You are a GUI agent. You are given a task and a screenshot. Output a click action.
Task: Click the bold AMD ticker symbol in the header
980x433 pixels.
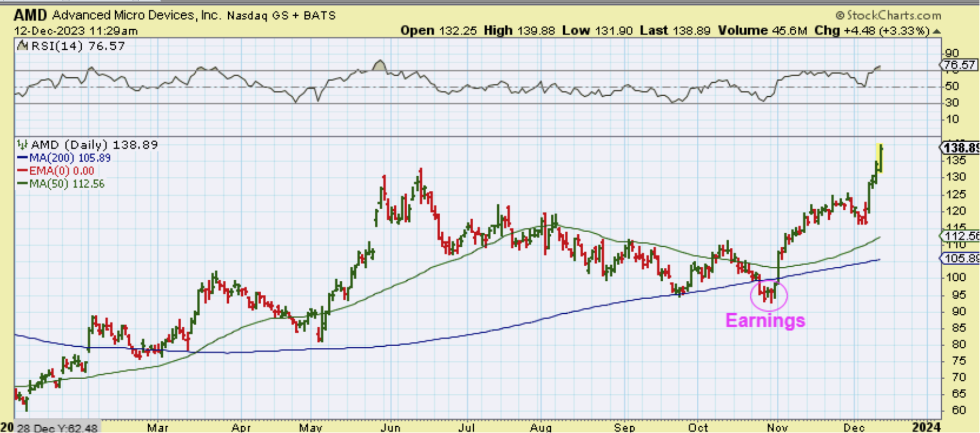(30, 15)
